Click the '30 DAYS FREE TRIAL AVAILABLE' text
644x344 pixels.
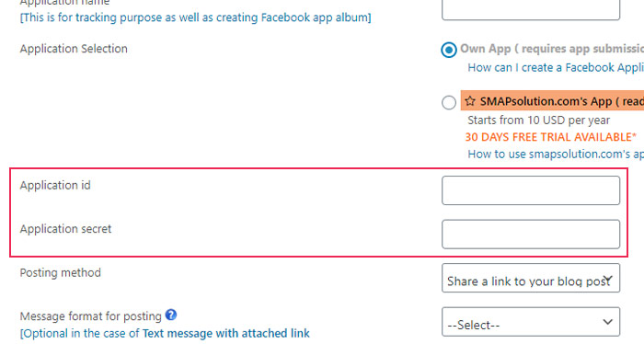click(x=551, y=137)
